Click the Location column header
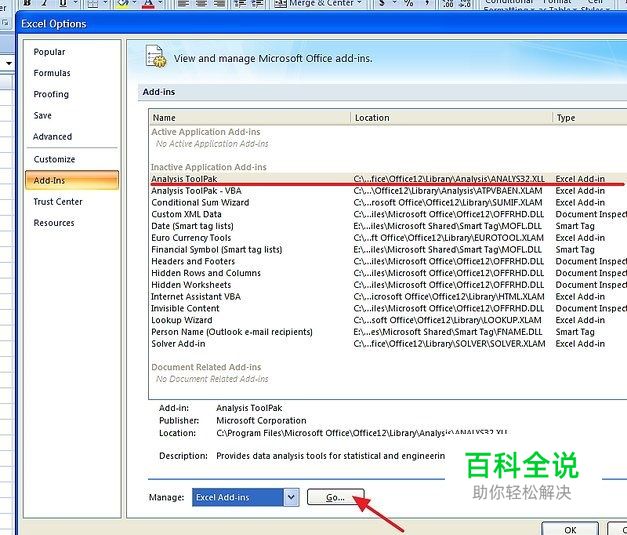This screenshot has width=627, height=535. (x=452, y=118)
